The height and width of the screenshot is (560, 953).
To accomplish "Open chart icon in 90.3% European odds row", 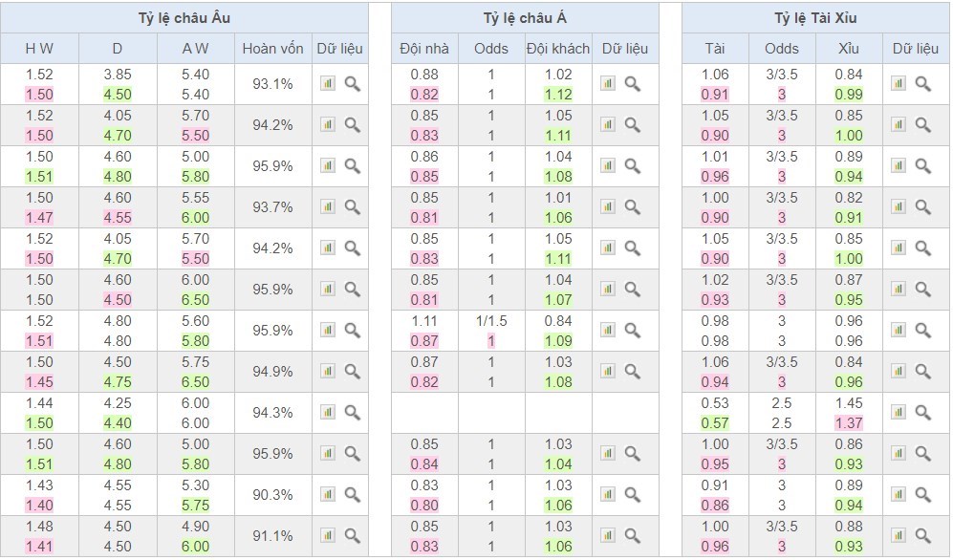I will coord(328,494).
